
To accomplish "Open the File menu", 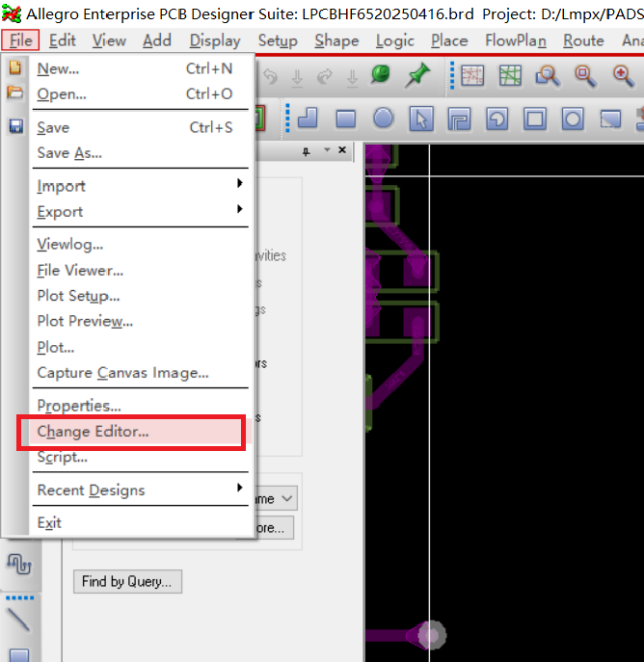I will (20, 40).
